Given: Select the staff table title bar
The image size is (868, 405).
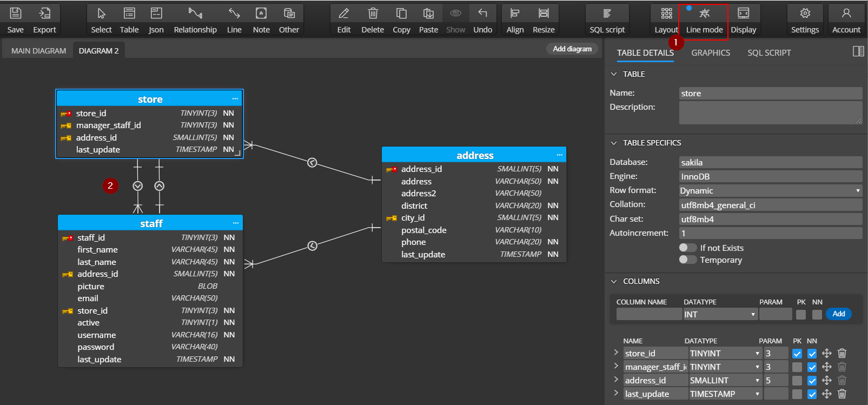Looking at the screenshot, I should click(x=150, y=223).
